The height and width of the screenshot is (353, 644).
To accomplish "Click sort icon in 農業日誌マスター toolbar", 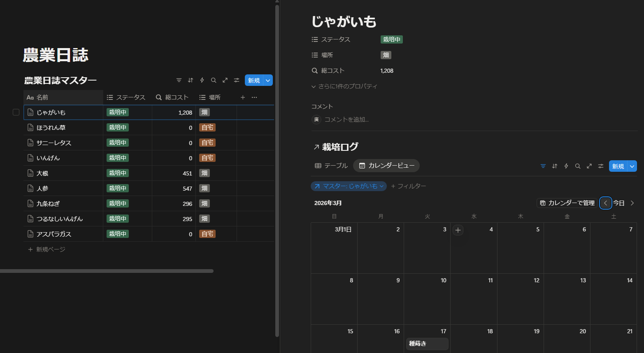I will click(191, 81).
